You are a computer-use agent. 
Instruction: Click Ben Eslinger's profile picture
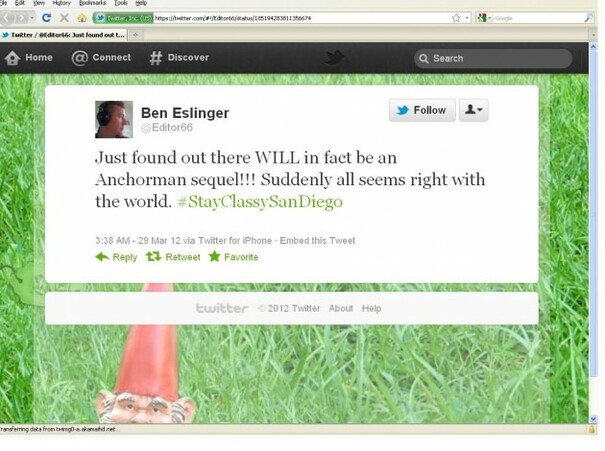coord(114,120)
